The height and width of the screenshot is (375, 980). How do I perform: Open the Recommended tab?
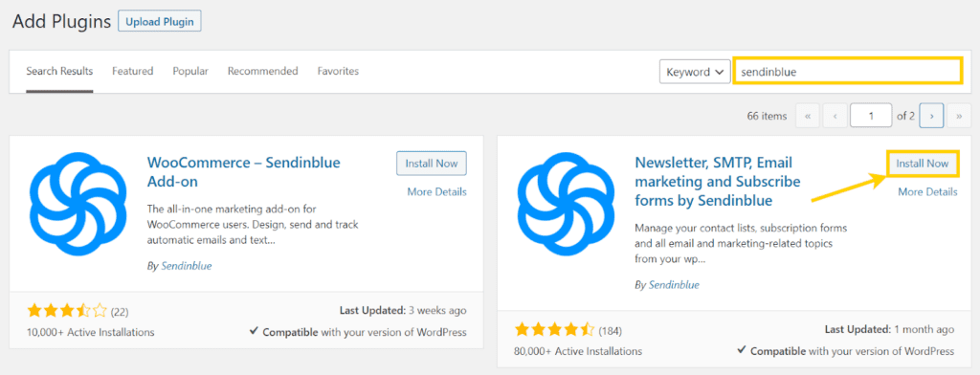(x=262, y=71)
